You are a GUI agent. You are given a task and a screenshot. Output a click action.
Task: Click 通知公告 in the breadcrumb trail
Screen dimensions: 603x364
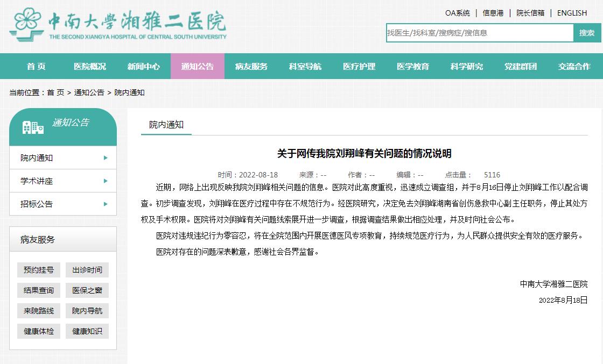coord(89,92)
